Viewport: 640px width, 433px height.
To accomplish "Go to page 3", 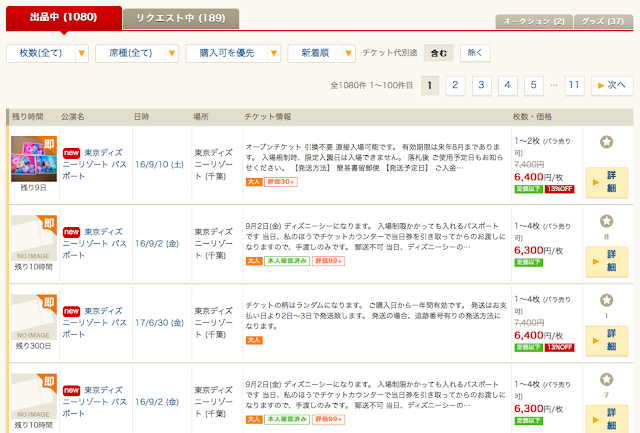I will [482, 86].
